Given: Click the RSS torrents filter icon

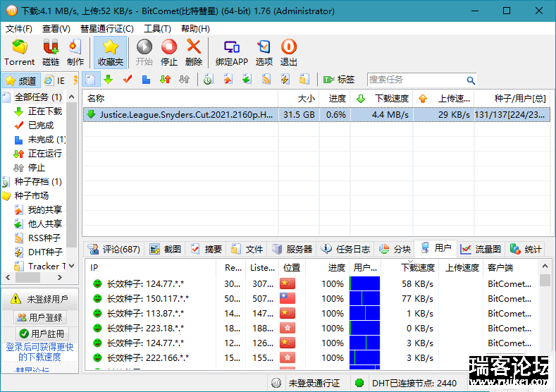Looking at the screenshot, I should (x=266, y=80).
